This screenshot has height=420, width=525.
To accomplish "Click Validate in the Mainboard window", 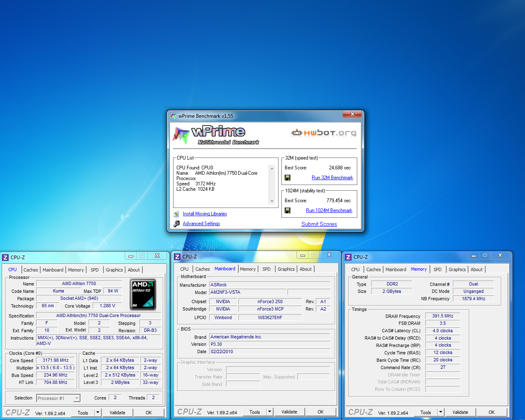I will [x=290, y=412].
